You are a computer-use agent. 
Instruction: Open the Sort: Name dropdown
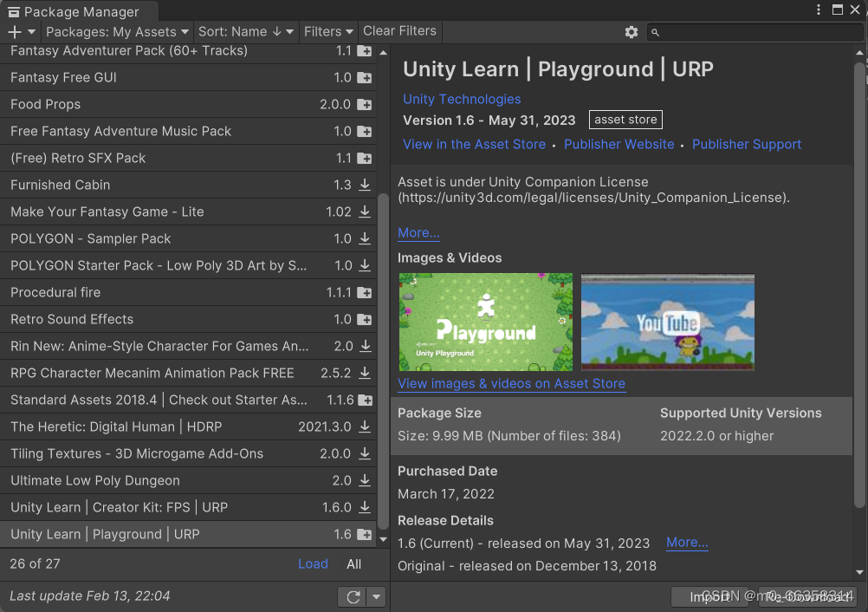pos(246,32)
